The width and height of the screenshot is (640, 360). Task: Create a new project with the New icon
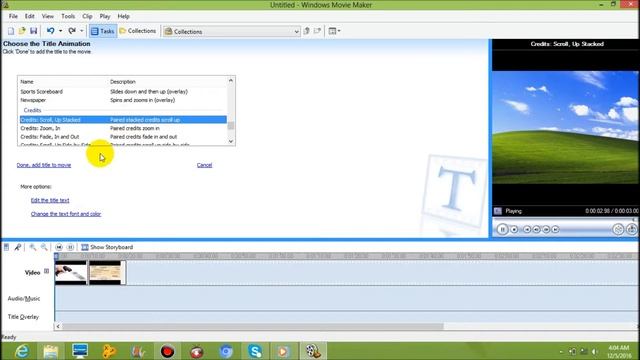coord(11,31)
